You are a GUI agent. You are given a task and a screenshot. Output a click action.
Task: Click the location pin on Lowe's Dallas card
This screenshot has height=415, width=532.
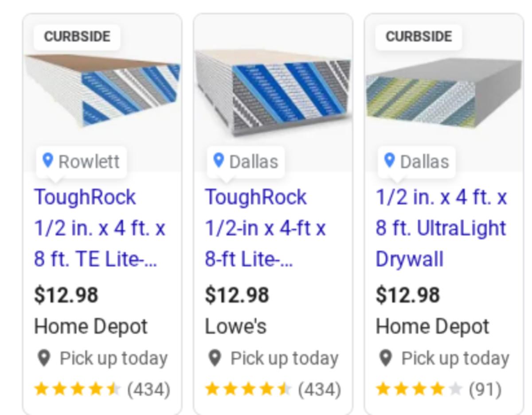218,160
